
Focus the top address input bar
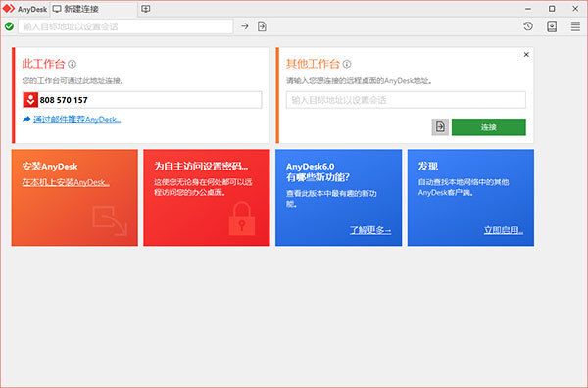(x=125, y=26)
